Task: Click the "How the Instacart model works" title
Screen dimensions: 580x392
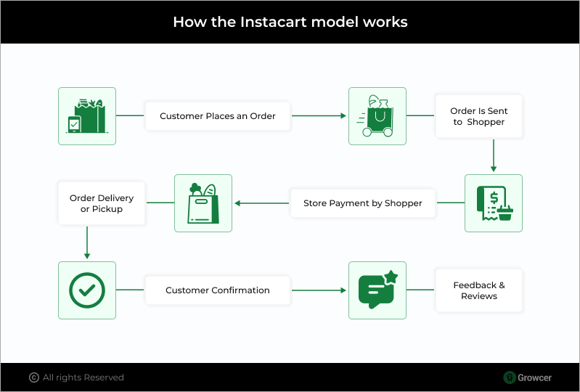Action: [290, 22]
